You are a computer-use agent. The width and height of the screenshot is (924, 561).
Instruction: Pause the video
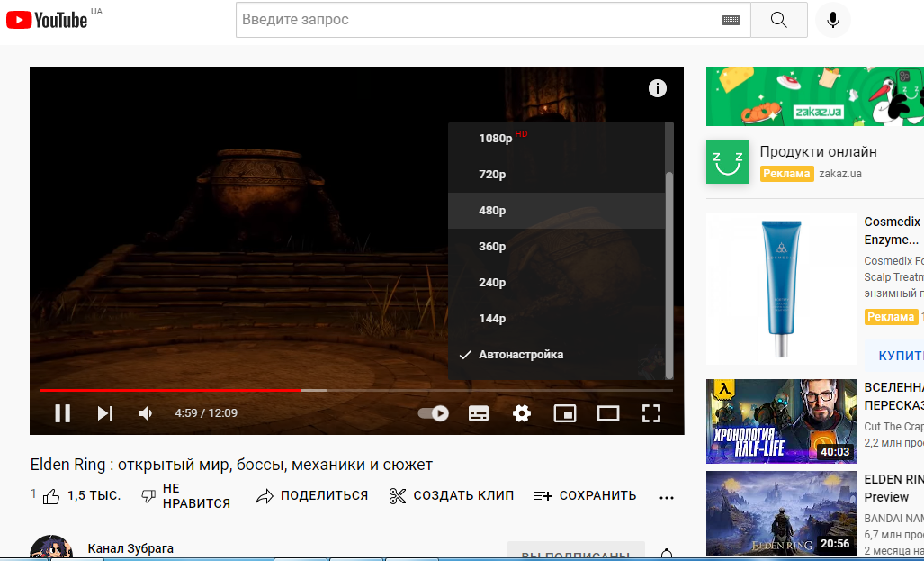[62, 413]
